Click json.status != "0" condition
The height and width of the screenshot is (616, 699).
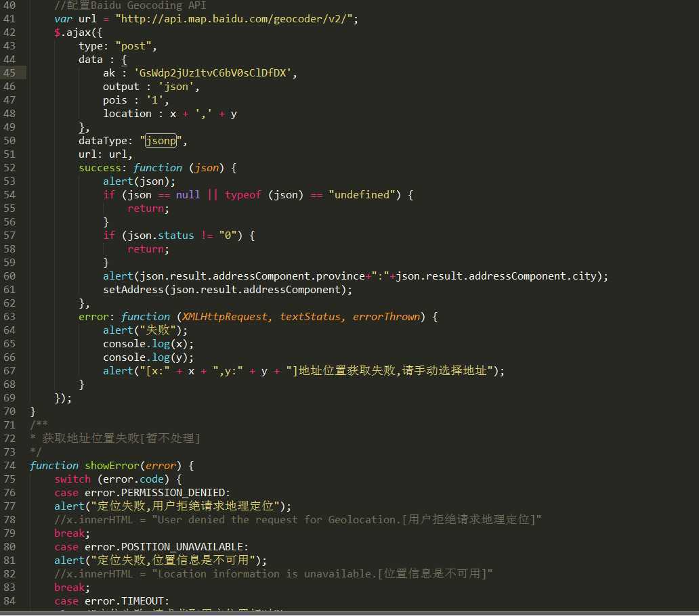[x=182, y=235]
